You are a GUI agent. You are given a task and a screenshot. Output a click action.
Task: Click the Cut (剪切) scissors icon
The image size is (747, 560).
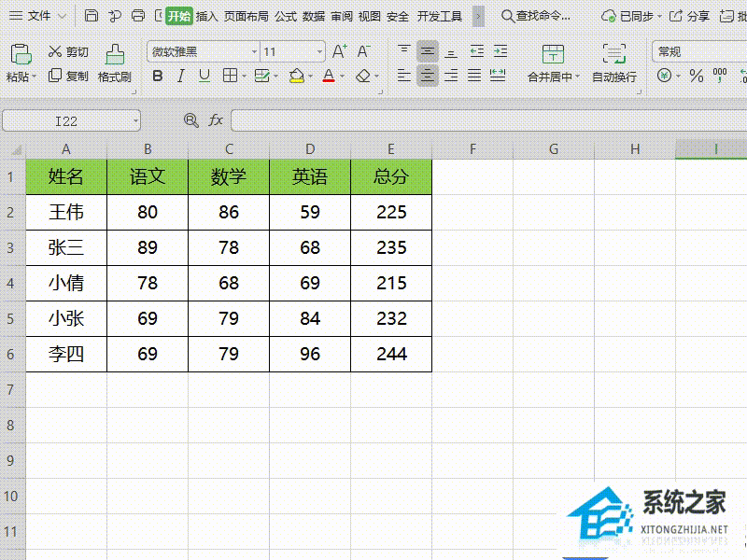coord(55,52)
